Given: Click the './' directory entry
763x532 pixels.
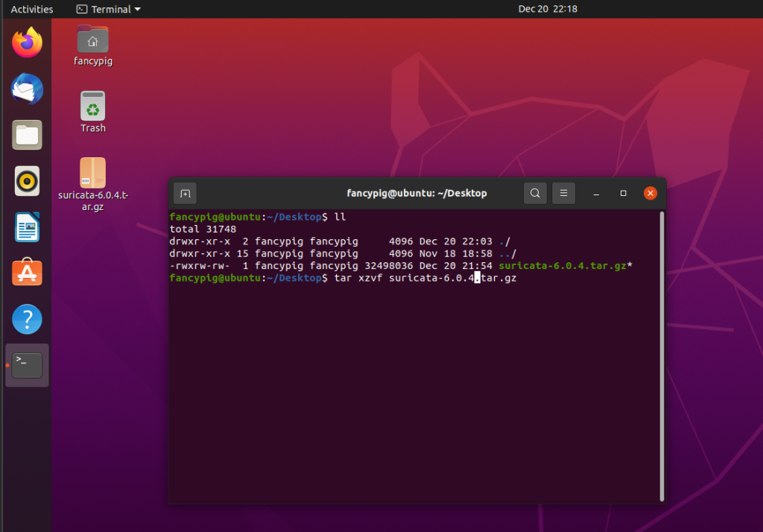Looking at the screenshot, I should point(504,241).
